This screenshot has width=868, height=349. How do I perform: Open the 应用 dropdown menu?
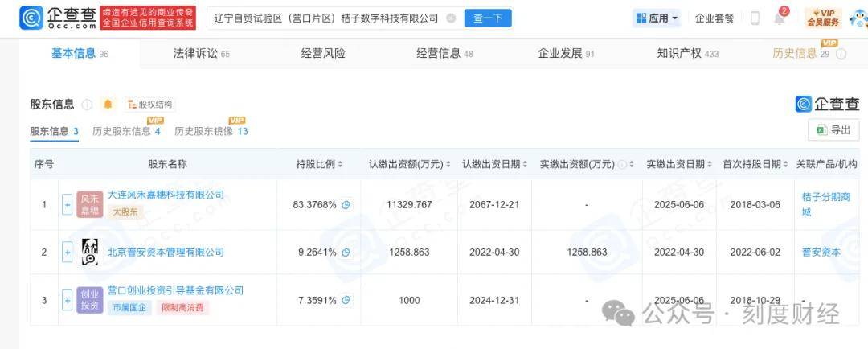(x=657, y=18)
